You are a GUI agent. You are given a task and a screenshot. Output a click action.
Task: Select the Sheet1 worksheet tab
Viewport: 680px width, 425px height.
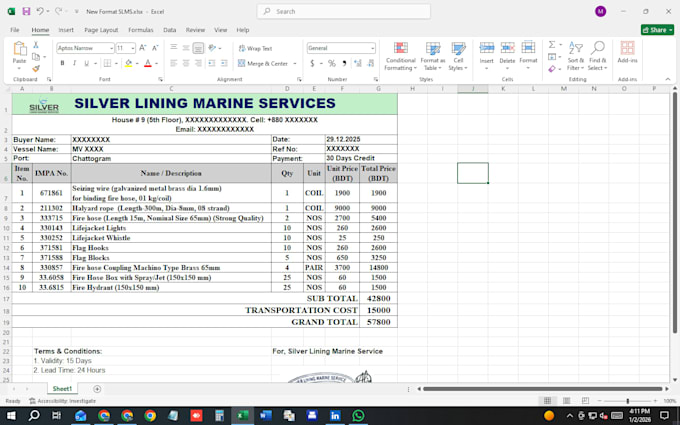point(62,389)
